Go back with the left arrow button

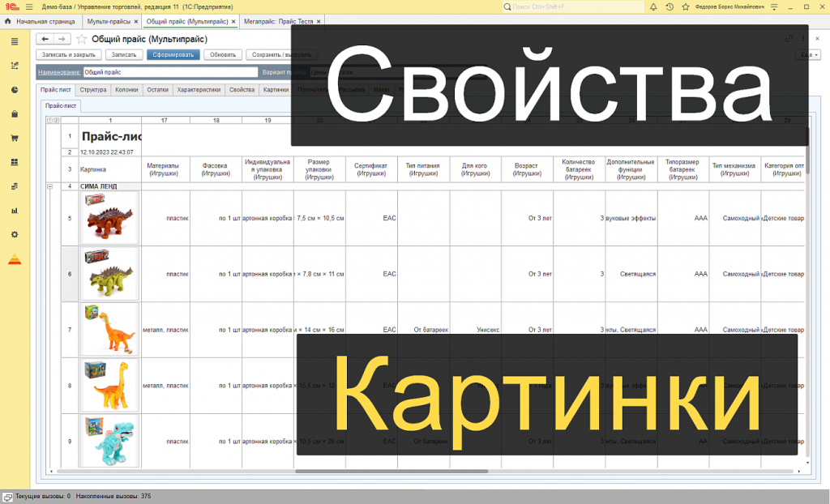coord(45,39)
